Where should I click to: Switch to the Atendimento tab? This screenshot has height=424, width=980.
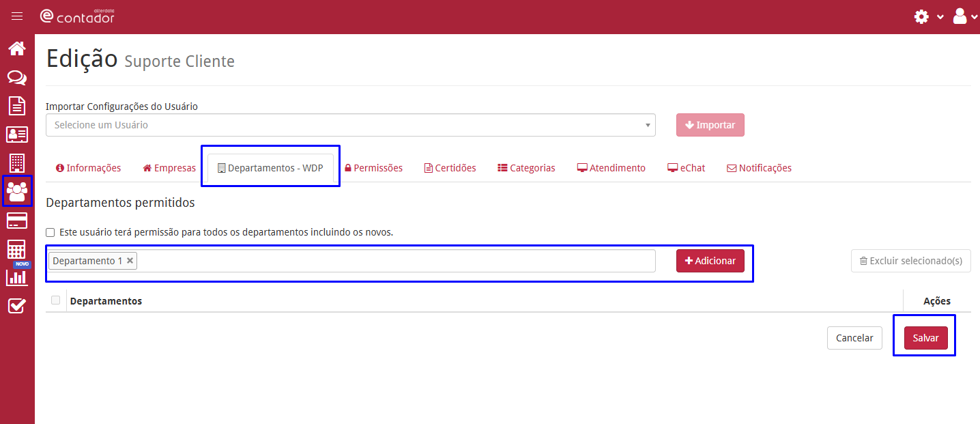[611, 168]
